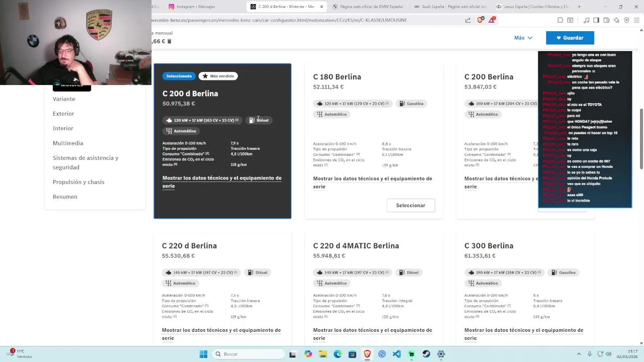Open the screen search icon in browser toolbar
Screen dimensions: 644x362
point(570,20)
